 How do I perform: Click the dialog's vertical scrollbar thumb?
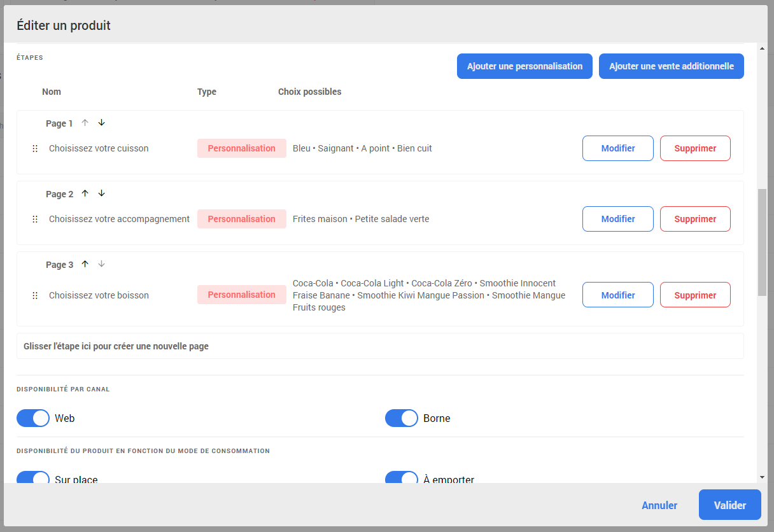coord(762,242)
